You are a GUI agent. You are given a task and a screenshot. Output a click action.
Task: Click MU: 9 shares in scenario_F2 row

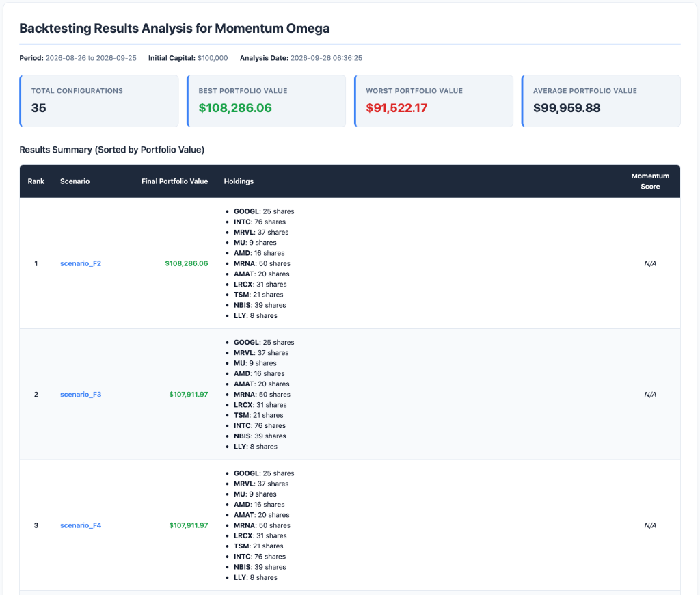tap(255, 243)
